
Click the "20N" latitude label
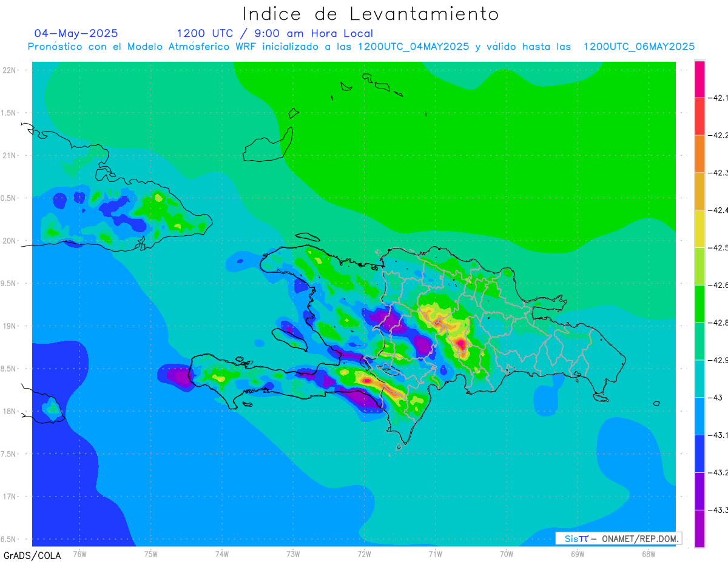9,241
